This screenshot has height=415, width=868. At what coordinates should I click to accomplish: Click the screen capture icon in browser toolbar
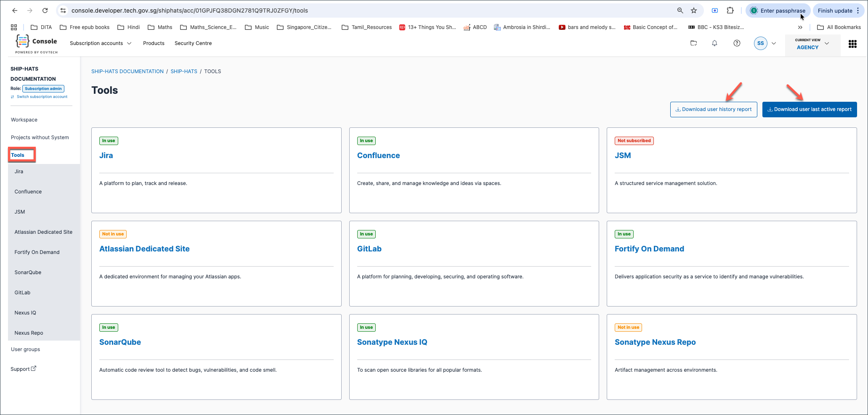click(715, 11)
